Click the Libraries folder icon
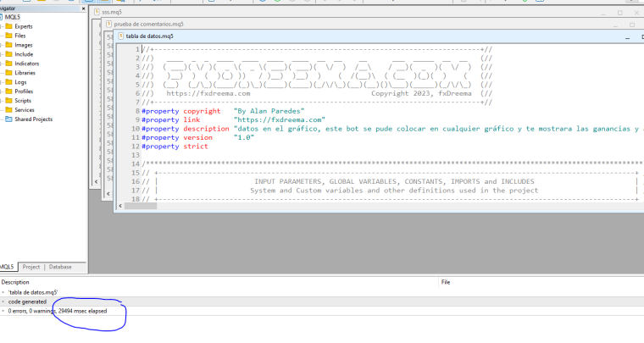The width and height of the screenshot is (644, 343). (x=8, y=73)
